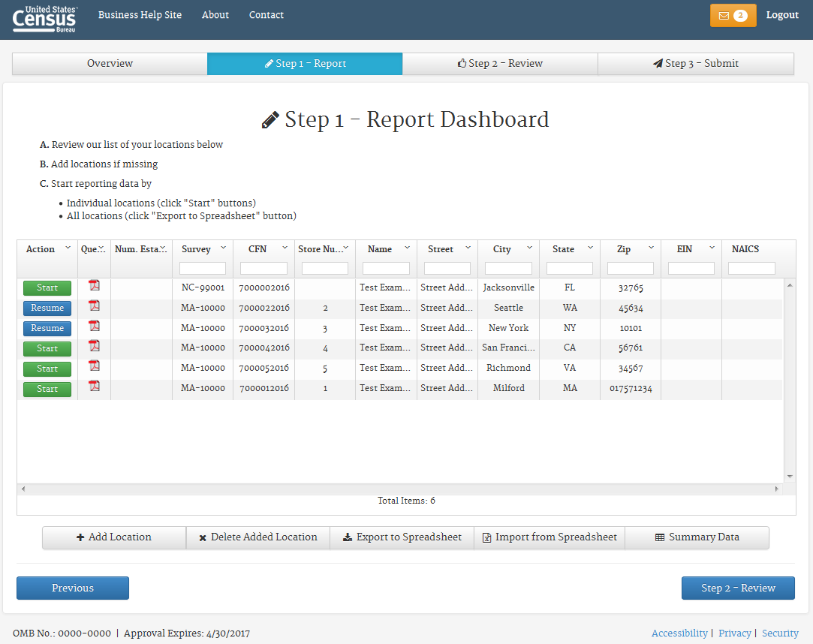Open the About page link
Image resolution: width=813 pixels, height=644 pixels.
pyautogui.click(x=215, y=15)
